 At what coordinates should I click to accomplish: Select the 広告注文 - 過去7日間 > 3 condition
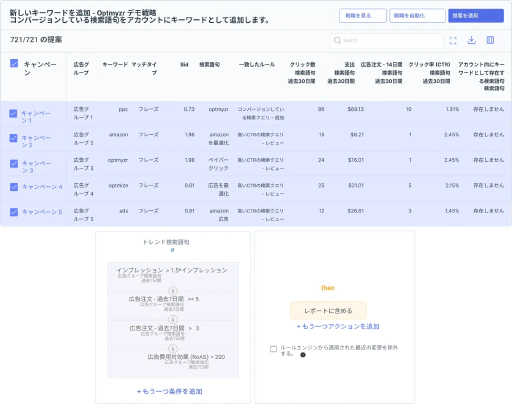[x=173, y=334]
